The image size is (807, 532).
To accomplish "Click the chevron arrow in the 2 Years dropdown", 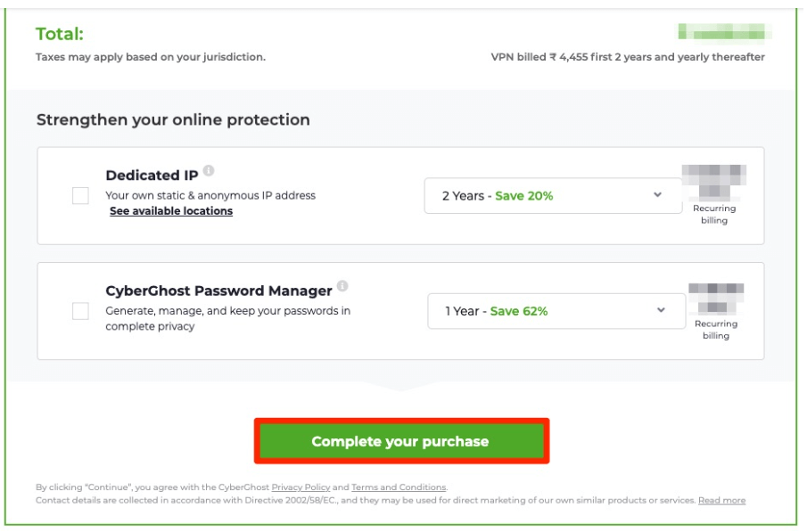I will click(x=657, y=195).
